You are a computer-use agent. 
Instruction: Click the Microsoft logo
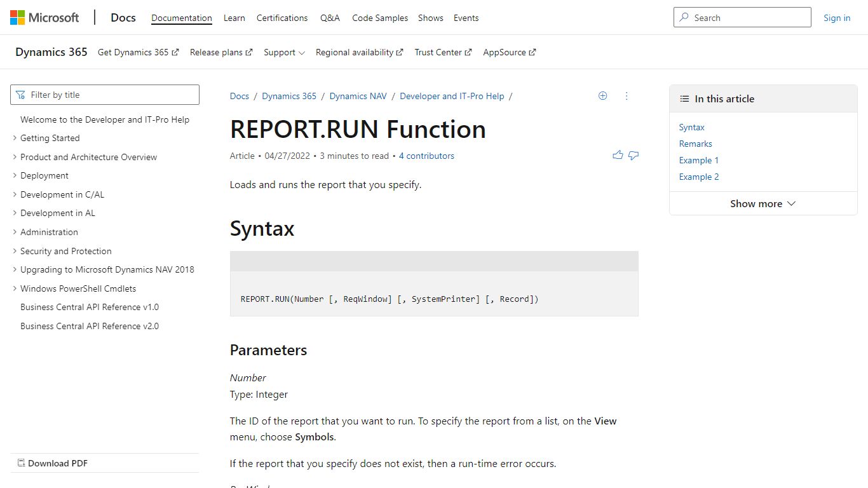tap(44, 18)
